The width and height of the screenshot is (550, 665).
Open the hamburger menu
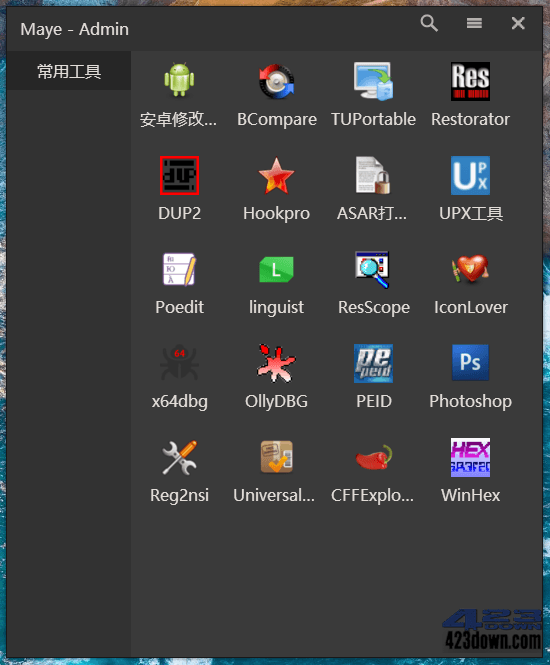coord(474,23)
